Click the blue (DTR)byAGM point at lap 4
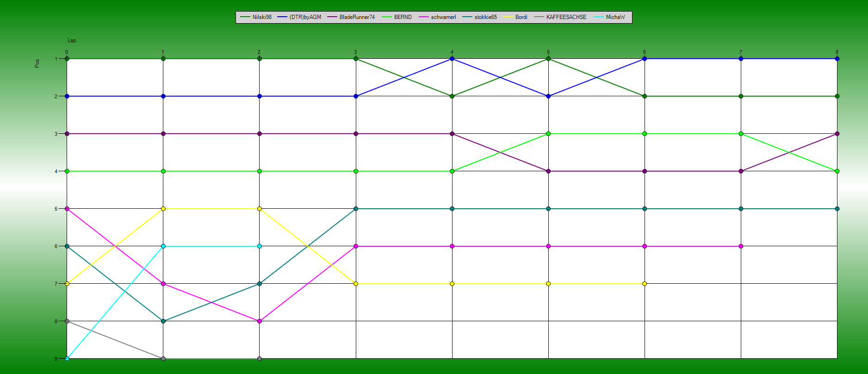The width and height of the screenshot is (868, 374). click(452, 59)
